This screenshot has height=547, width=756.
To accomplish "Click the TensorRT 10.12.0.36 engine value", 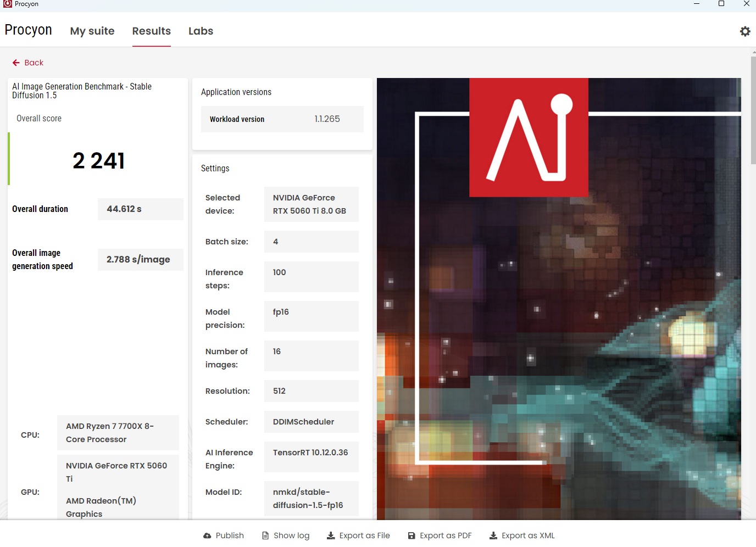I will [312, 457].
